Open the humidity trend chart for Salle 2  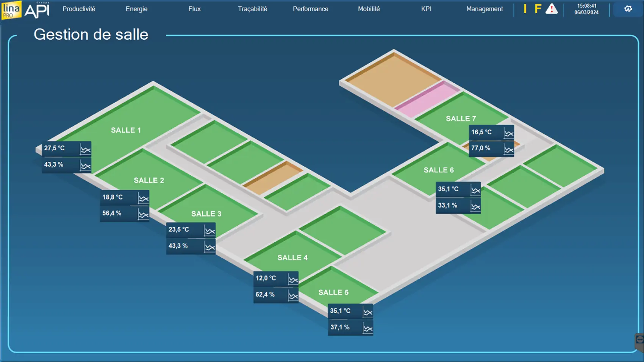tap(143, 215)
